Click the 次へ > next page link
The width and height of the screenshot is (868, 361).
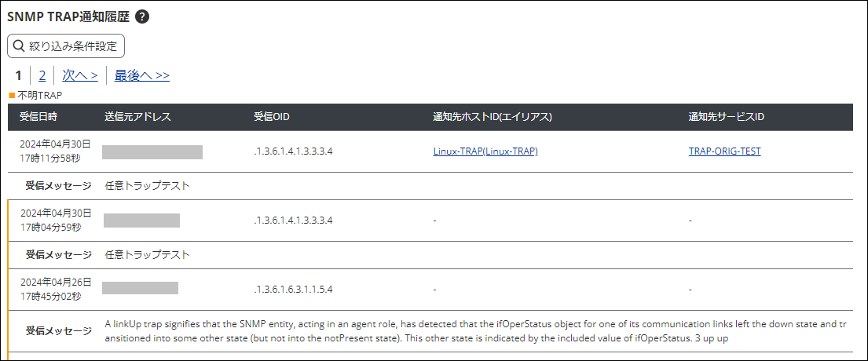(x=80, y=76)
